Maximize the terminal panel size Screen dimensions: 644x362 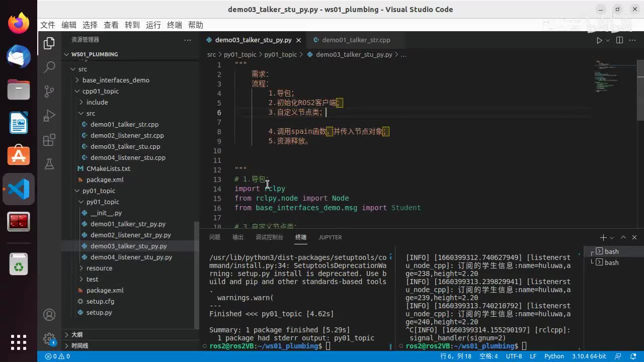tap(623, 237)
